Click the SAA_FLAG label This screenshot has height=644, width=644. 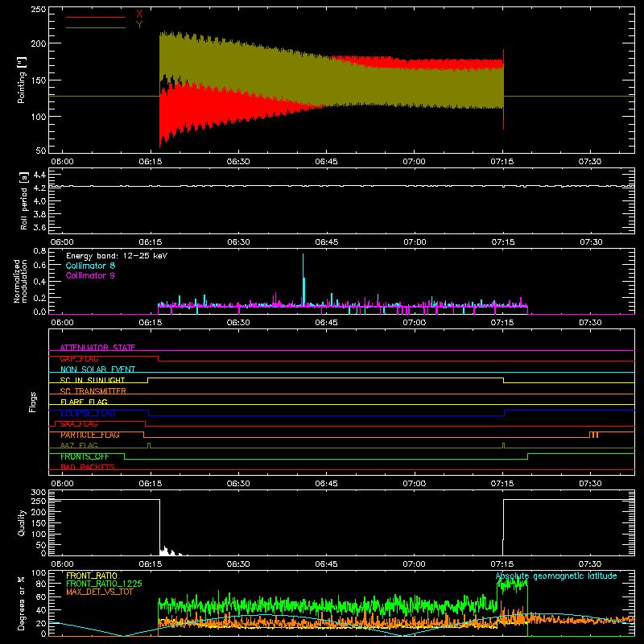79,424
